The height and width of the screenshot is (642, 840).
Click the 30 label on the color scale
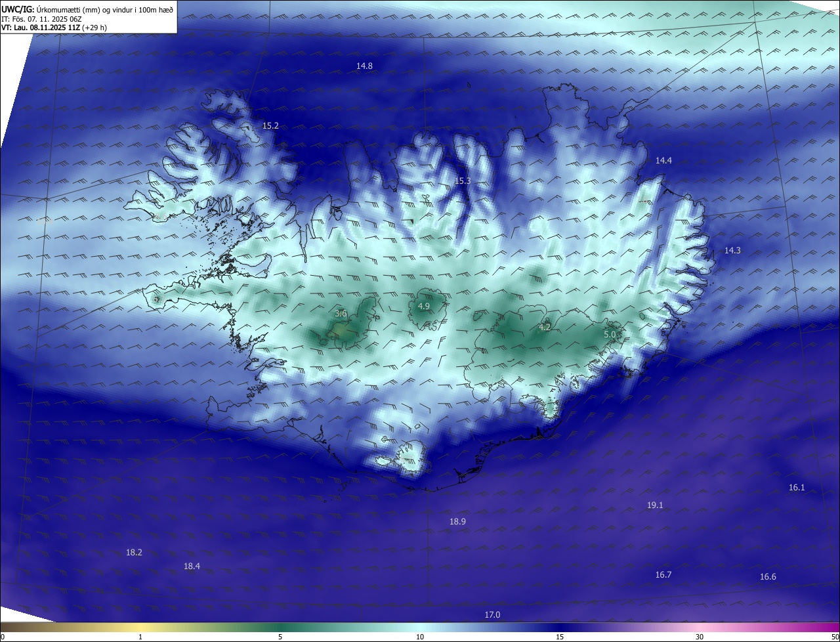click(700, 637)
